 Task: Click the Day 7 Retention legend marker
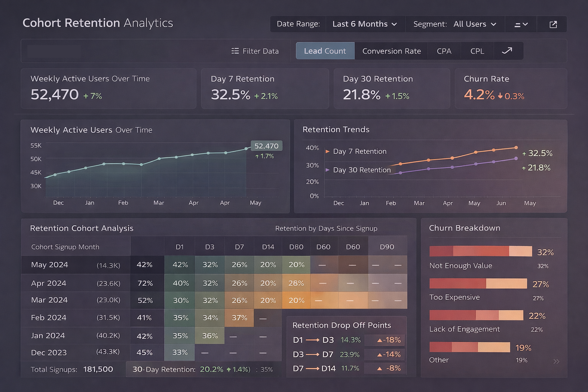pos(328,152)
